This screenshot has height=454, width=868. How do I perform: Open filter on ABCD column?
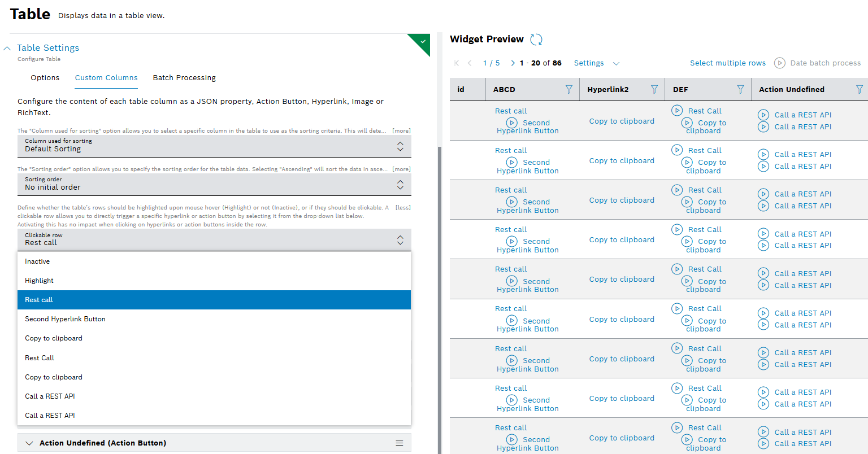tap(568, 89)
